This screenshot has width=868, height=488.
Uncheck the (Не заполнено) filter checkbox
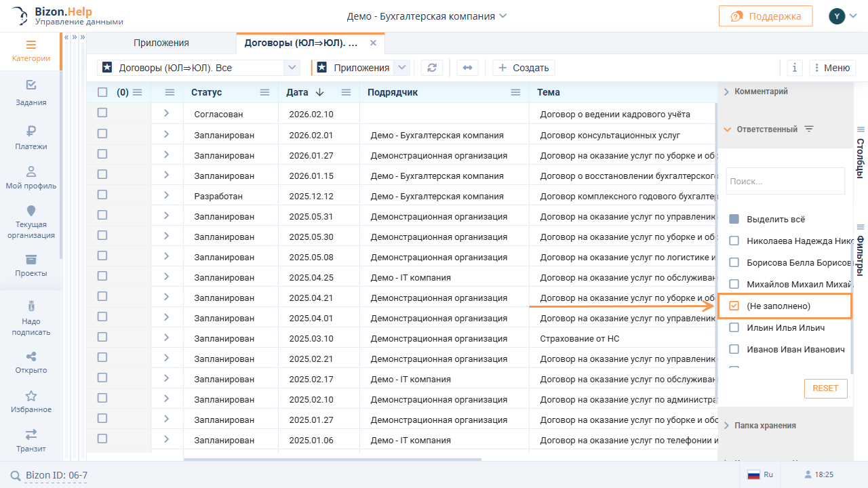tap(734, 306)
